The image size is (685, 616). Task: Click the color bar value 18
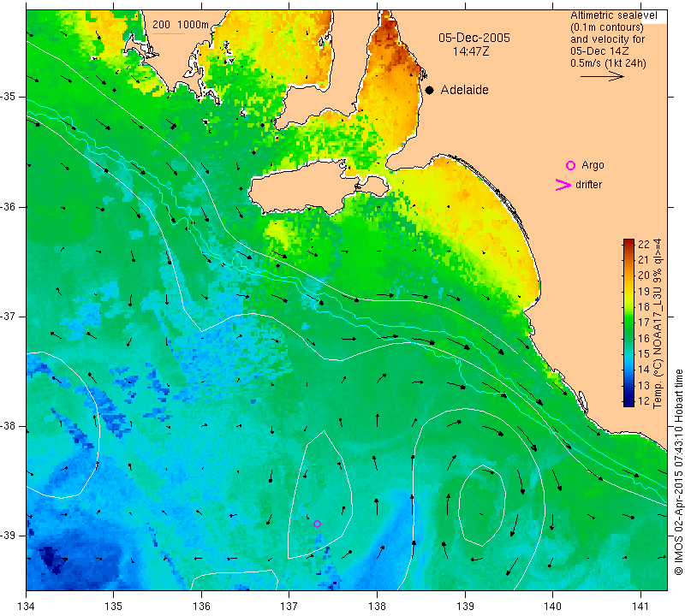[x=644, y=307]
